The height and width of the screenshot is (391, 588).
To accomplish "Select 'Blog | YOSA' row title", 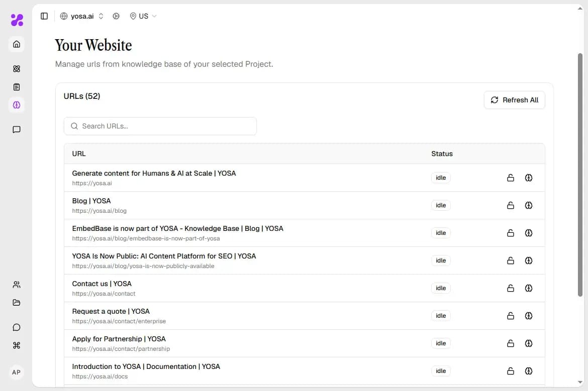I will (91, 201).
